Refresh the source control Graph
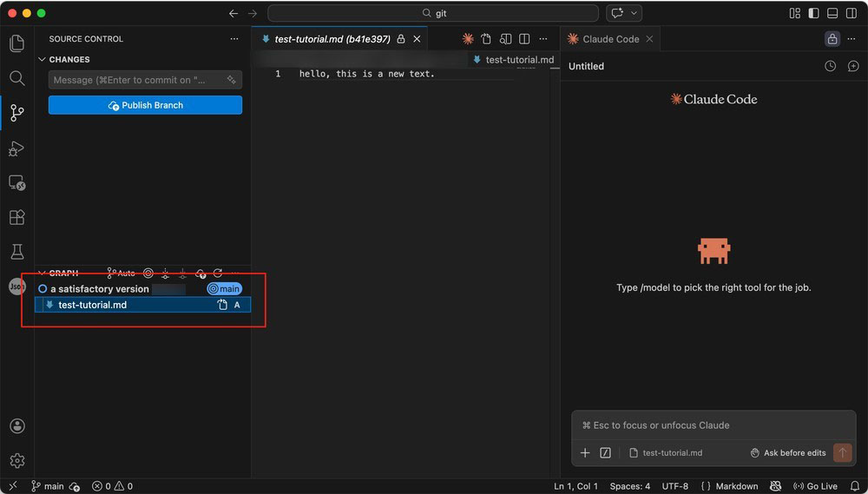Image resolution: width=868 pixels, height=494 pixels. (x=218, y=273)
